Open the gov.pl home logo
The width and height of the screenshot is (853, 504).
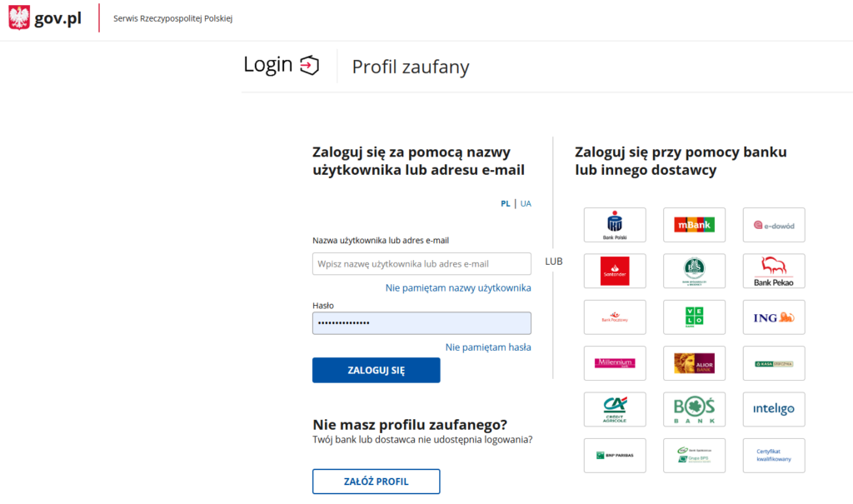tap(45, 18)
